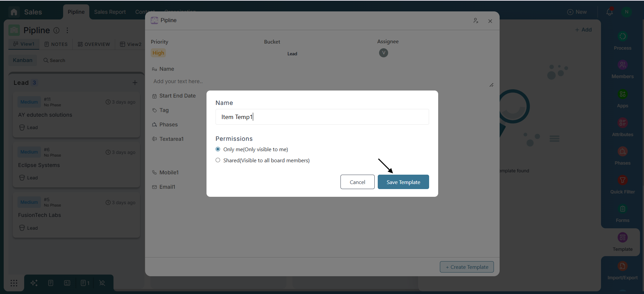Image resolution: width=644 pixels, height=294 pixels.
Task: Click Medium badge on card #5
Action: [29, 202]
